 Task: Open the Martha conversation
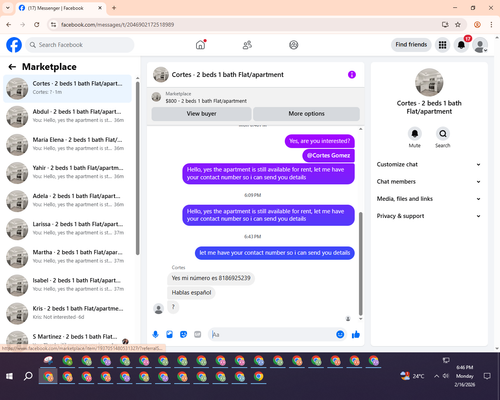click(67, 257)
